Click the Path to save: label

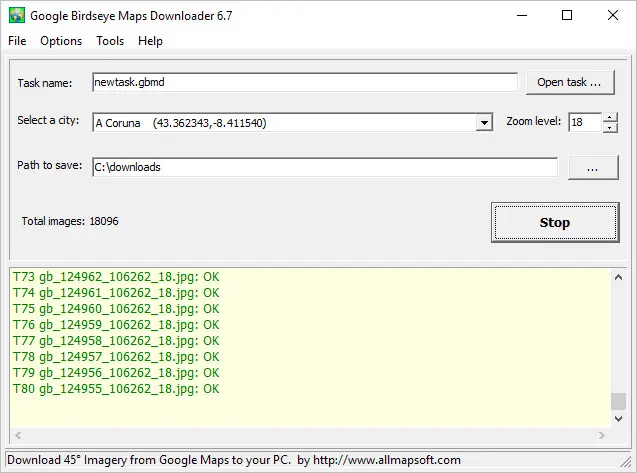coord(50,165)
